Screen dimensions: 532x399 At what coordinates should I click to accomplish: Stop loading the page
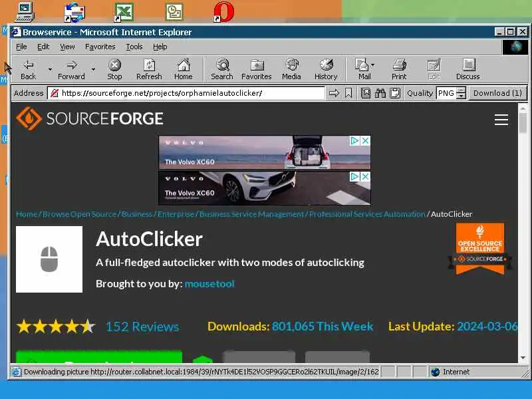(114, 70)
